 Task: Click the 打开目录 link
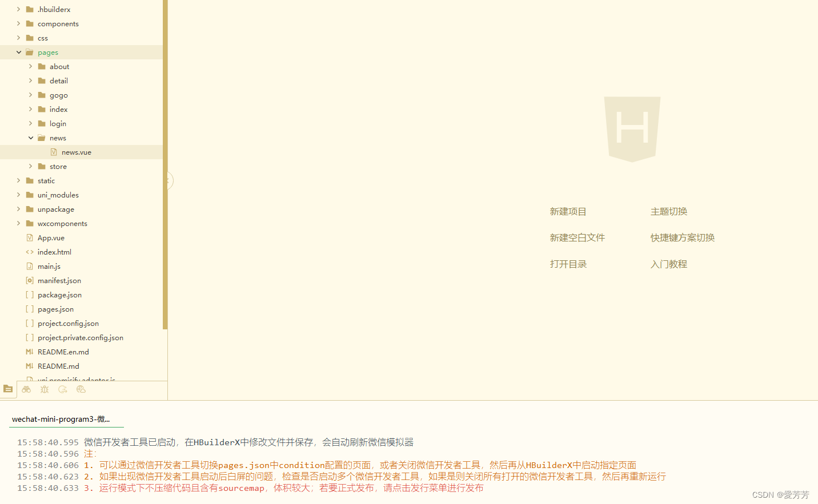click(x=568, y=264)
